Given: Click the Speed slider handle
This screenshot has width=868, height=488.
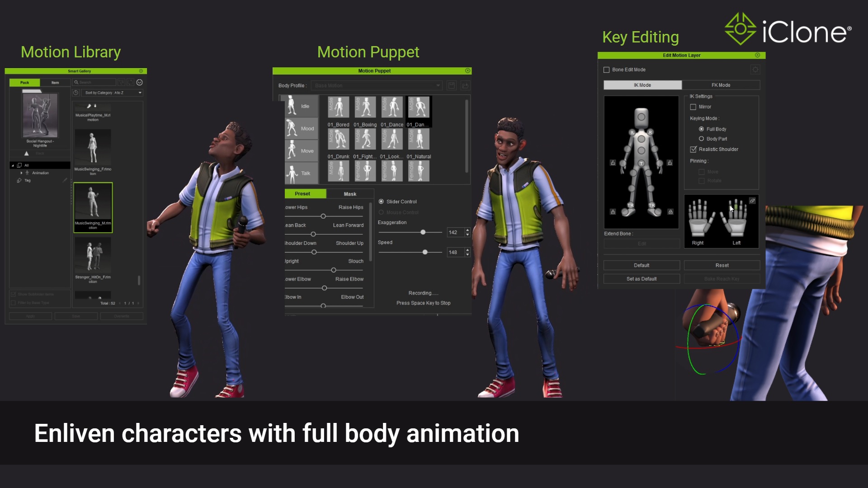Looking at the screenshot, I should (x=425, y=252).
